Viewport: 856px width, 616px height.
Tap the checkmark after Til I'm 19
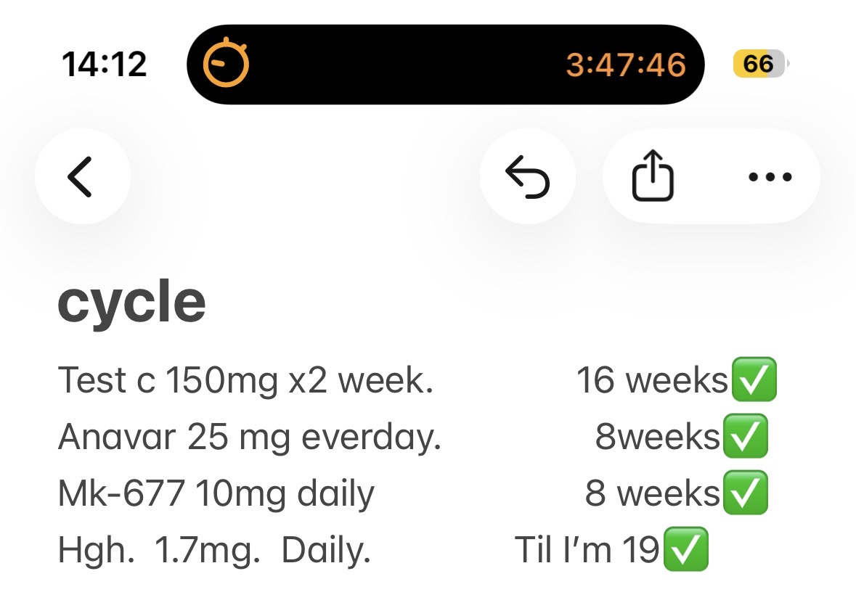click(x=686, y=549)
